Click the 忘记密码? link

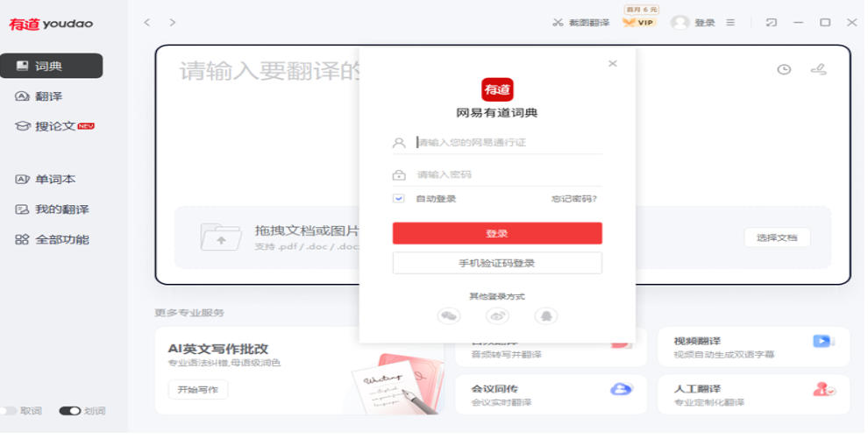[574, 199]
